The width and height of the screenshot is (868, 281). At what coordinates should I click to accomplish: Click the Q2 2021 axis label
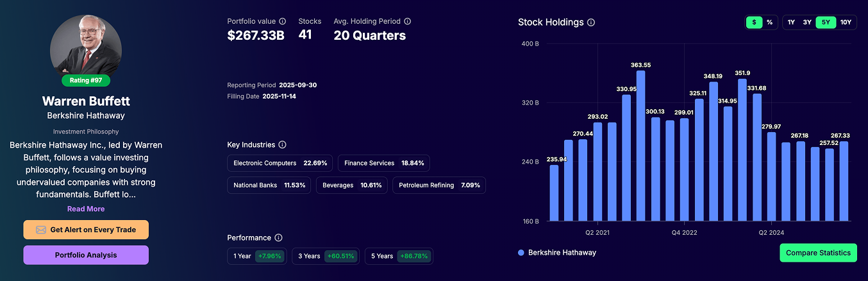point(597,232)
